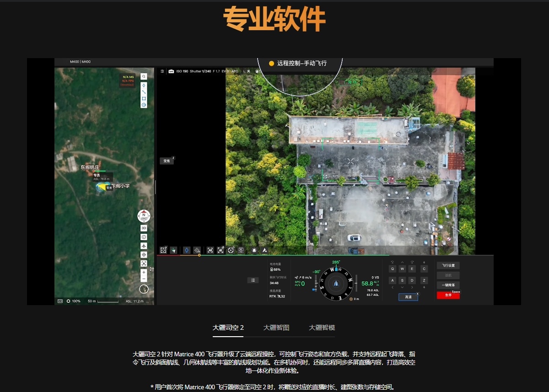The height and width of the screenshot is (392, 549).
Task: Click the W forward key button
Action: click(402, 269)
